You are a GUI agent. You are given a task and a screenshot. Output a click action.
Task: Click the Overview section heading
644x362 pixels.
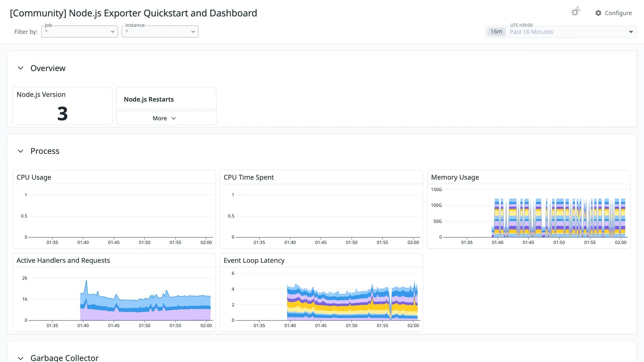(48, 68)
